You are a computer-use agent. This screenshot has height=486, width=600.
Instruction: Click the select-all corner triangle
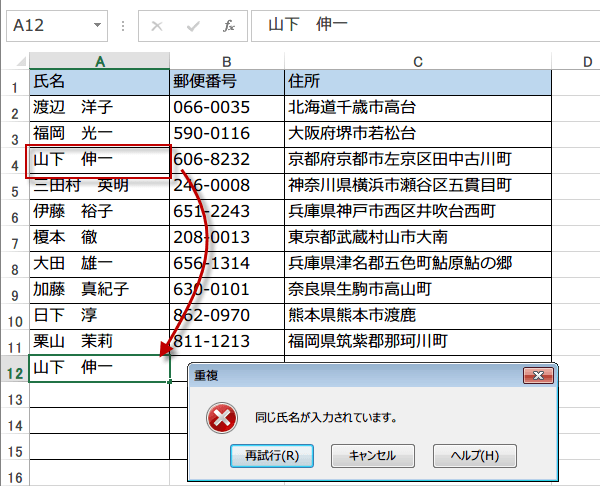click(19, 61)
